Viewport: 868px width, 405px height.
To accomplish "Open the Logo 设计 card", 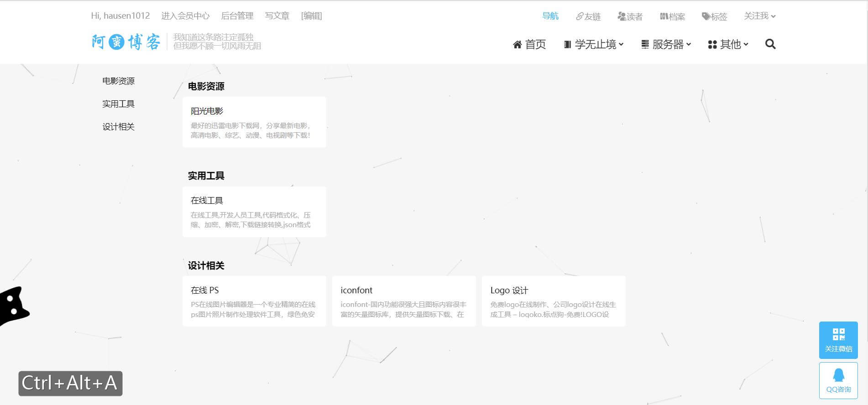I will coord(554,301).
